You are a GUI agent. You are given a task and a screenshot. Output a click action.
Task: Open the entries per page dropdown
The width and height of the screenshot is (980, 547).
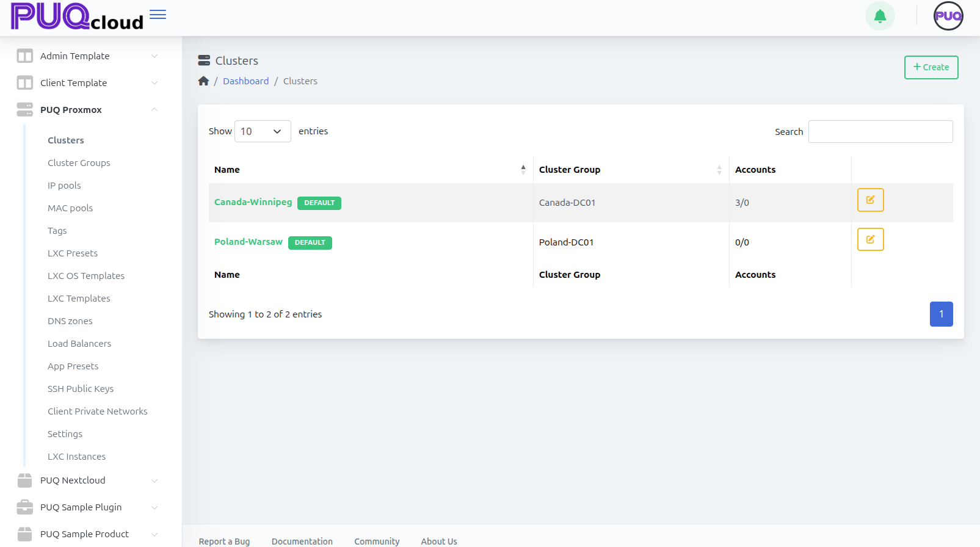262,131
